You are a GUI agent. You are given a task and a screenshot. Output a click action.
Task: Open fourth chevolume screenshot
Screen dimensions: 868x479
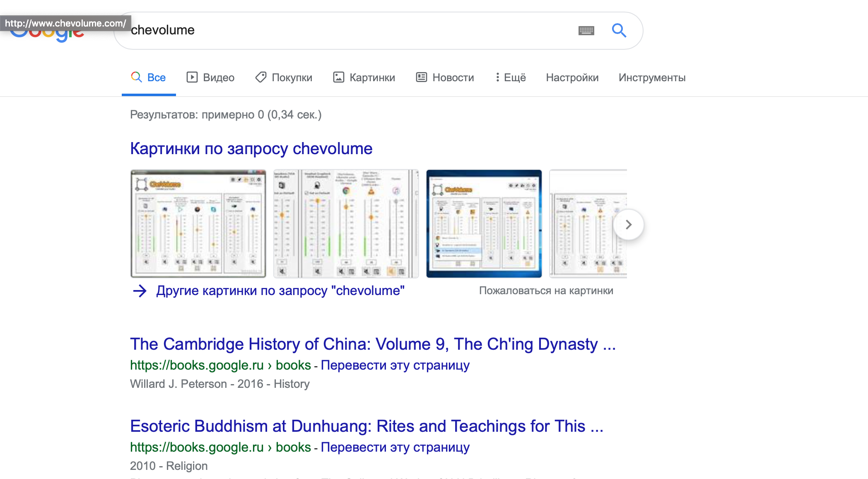(583, 223)
